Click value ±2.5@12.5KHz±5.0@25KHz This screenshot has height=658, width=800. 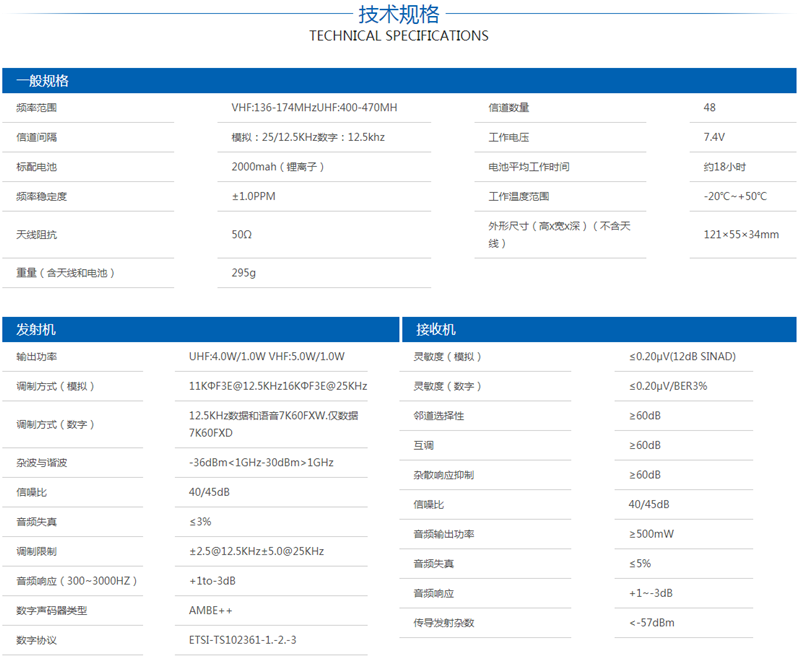click(x=257, y=551)
